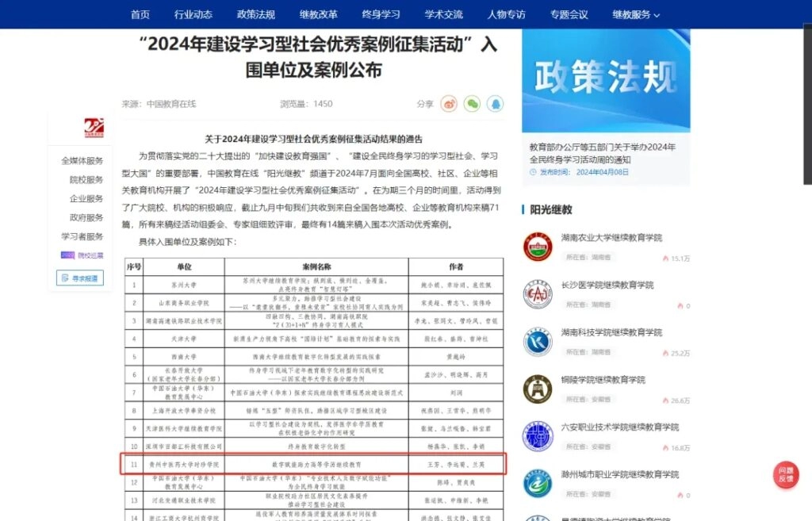Click table cell 上海开放大学奉贤分校
812x521 pixels.
[x=184, y=411]
